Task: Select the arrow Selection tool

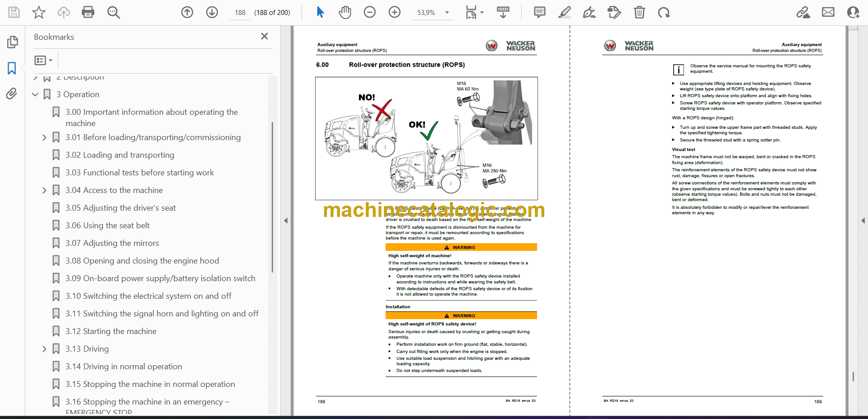Action: click(x=320, y=12)
